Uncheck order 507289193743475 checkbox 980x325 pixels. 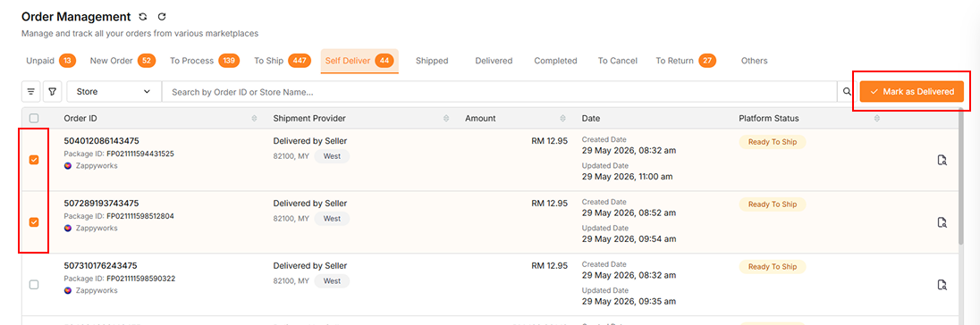click(34, 222)
